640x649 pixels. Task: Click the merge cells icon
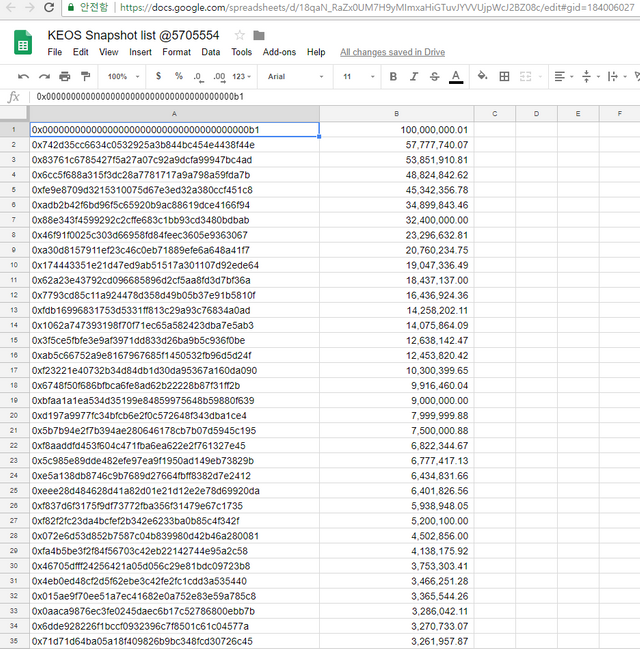[x=525, y=77]
